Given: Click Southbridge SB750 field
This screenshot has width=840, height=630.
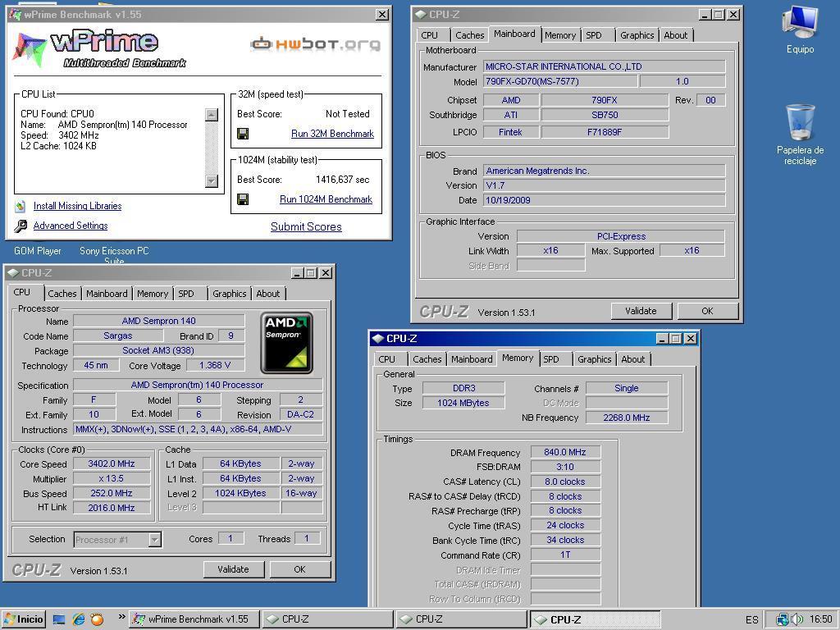Looking at the screenshot, I should pyautogui.click(x=605, y=115).
